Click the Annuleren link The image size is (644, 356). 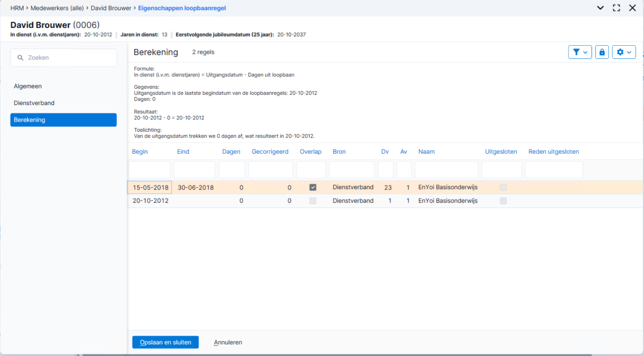[x=228, y=342]
